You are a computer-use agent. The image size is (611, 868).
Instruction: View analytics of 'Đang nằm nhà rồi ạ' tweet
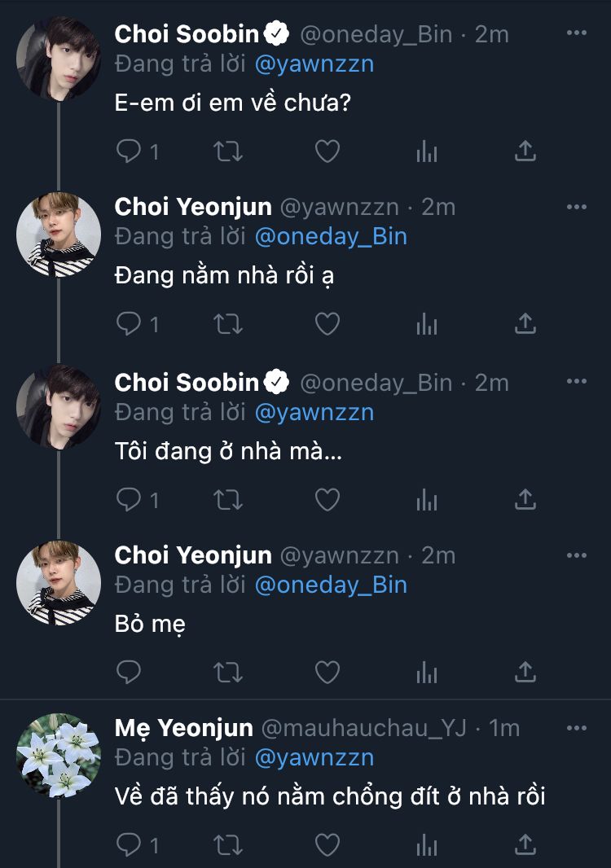point(427,324)
